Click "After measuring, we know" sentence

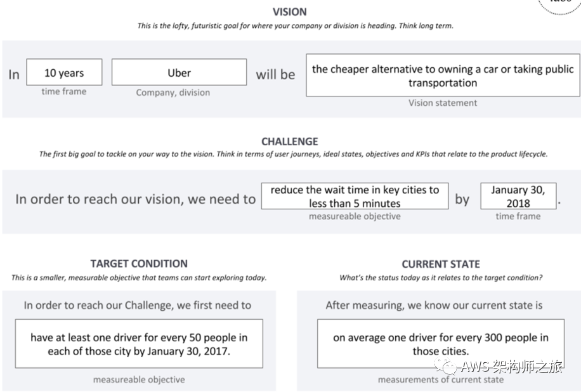click(434, 305)
